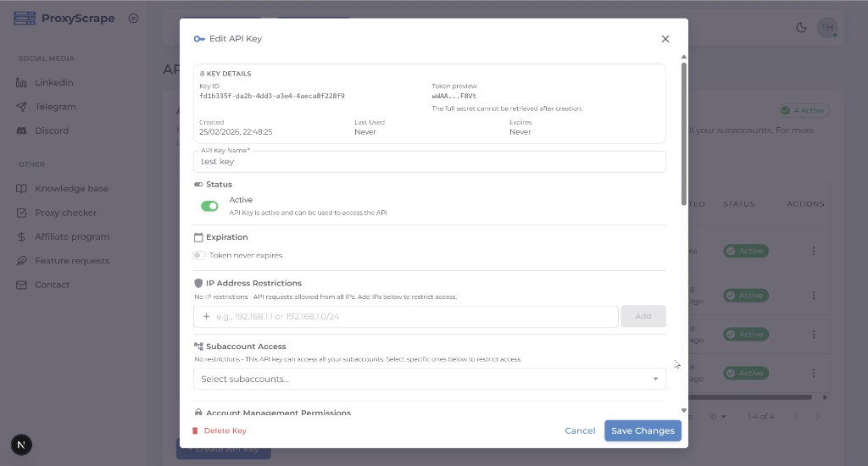868x466 pixels.
Task: Click the Discord icon in sidebar
Action: tap(21, 131)
